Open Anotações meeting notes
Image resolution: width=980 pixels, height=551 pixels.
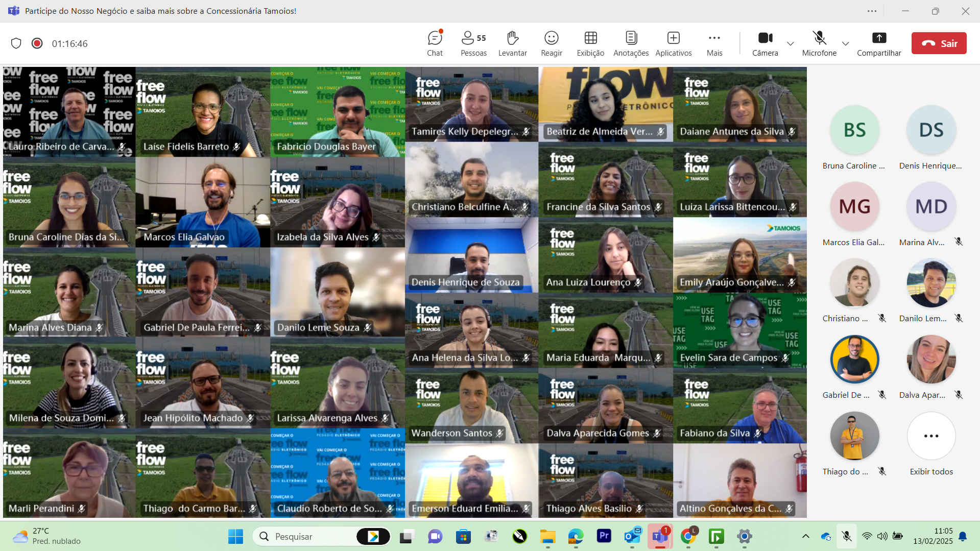pos(631,43)
